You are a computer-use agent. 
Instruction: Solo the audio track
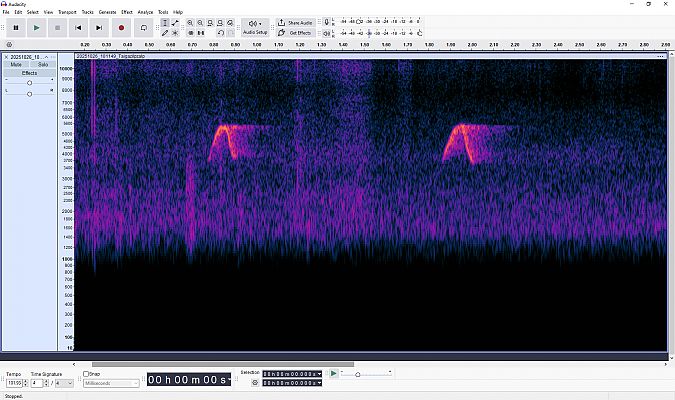click(42, 65)
